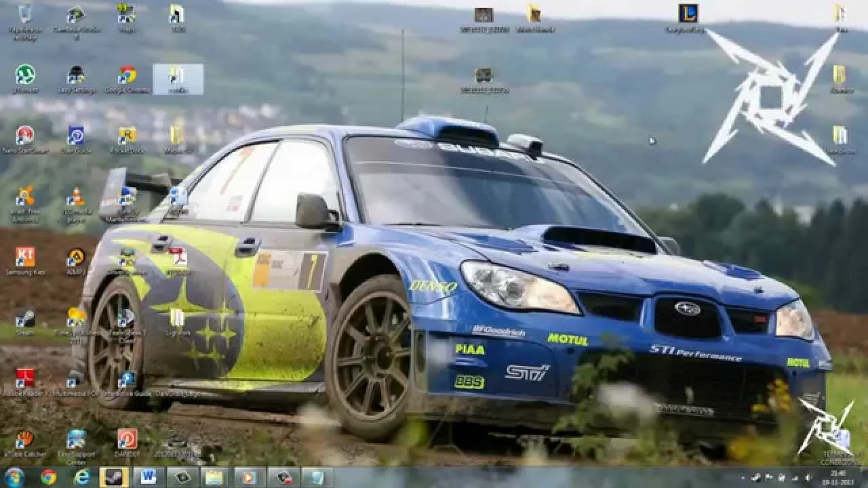Open Microsoft Word from the taskbar

pyautogui.click(x=148, y=477)
